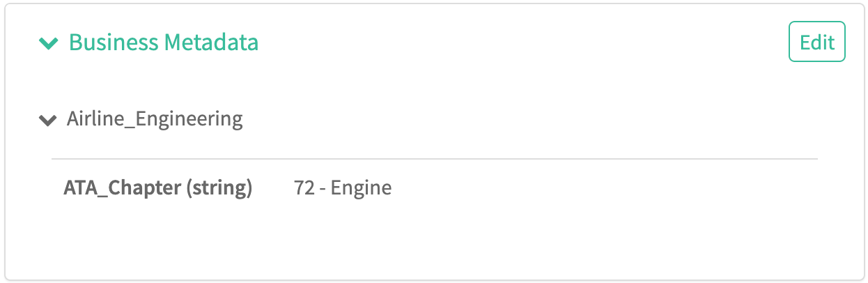Click the divider line under Airline_Engineering

click(x=434, y=159)
